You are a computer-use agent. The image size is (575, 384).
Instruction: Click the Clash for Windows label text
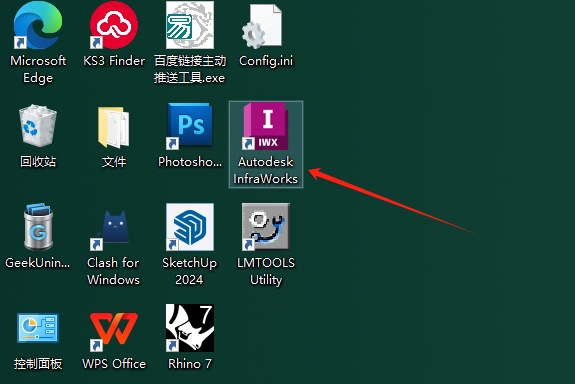(114, 271)
